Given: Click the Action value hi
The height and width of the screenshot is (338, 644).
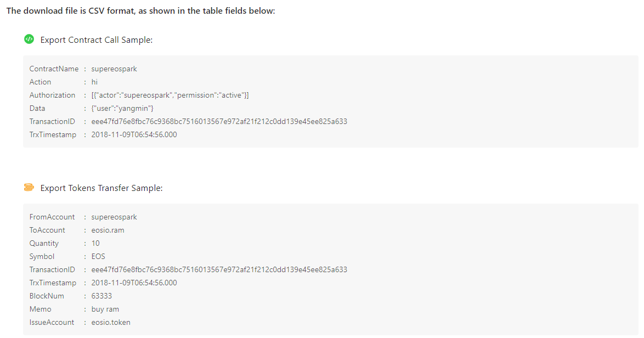Looking at the screenshot, I should tap(94, 82).
